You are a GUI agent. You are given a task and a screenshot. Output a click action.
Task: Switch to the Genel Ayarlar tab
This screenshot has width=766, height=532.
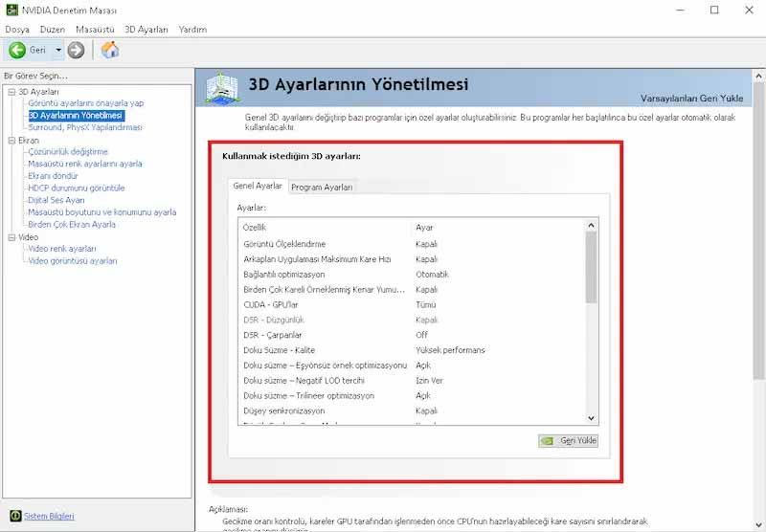pyautogui.click(x=258, y=186)
